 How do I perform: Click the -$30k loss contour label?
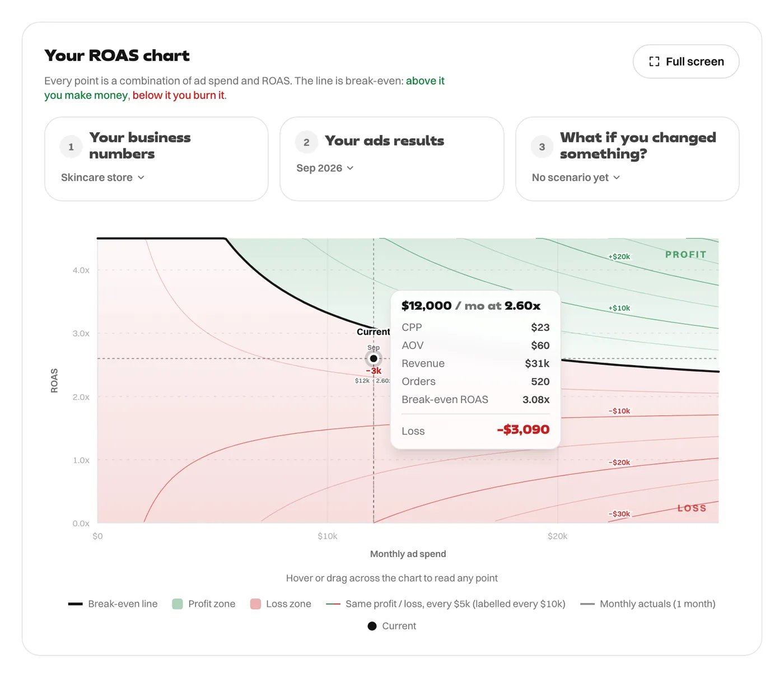[619, 514]
